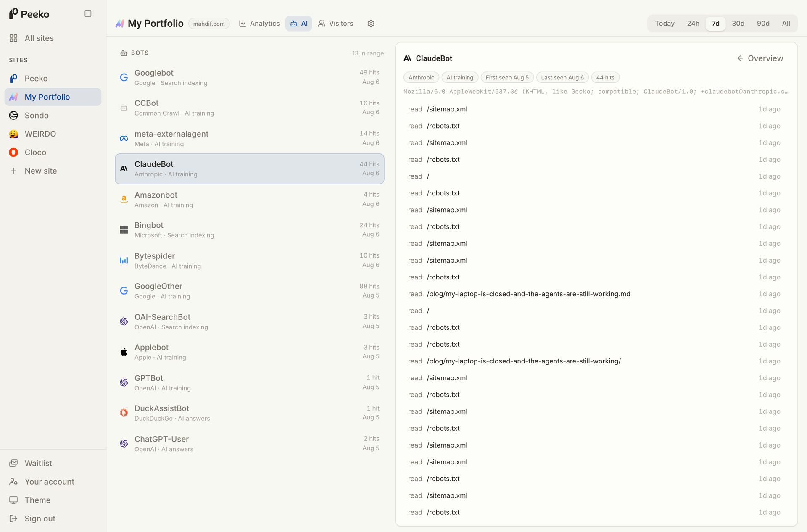Viewport: 807px width, 532px height.
Task: Click the 13 in range label
Action: (x=368, y=53)
